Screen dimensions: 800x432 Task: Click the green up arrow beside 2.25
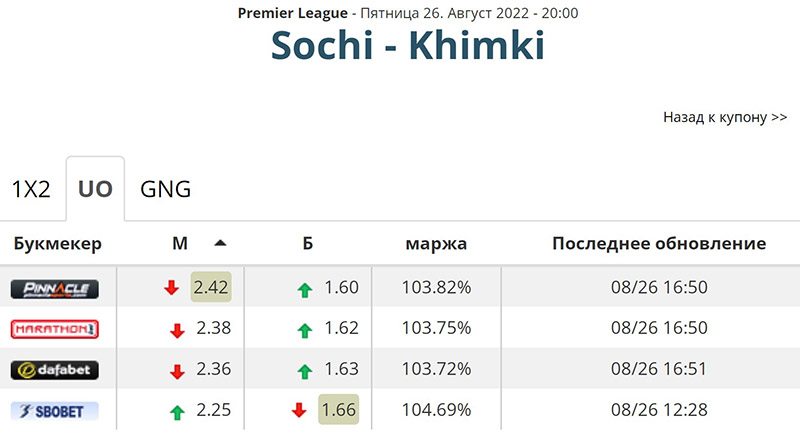[177, 412]
